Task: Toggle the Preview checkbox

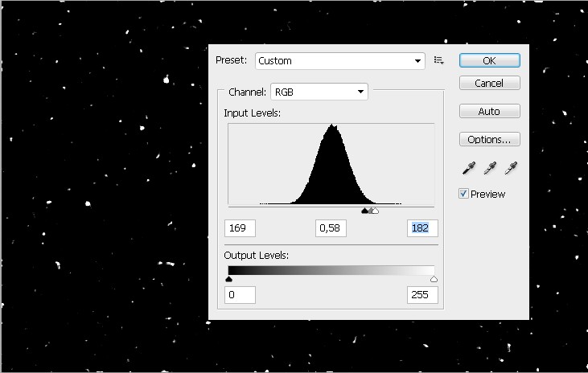Action: [x=463, y=194]
